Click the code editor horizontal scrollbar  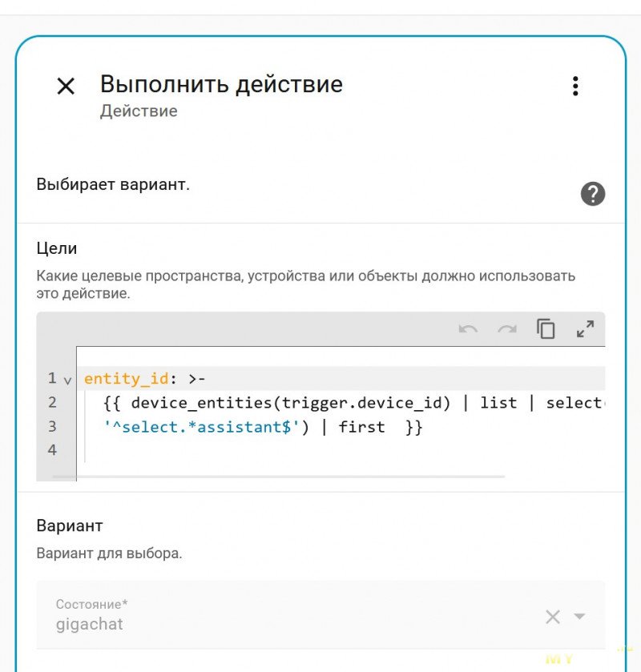[x=280, y=477]
